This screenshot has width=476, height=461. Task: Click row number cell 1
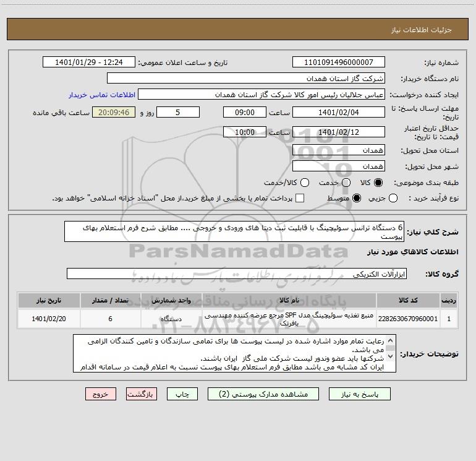tap(449, 319)
